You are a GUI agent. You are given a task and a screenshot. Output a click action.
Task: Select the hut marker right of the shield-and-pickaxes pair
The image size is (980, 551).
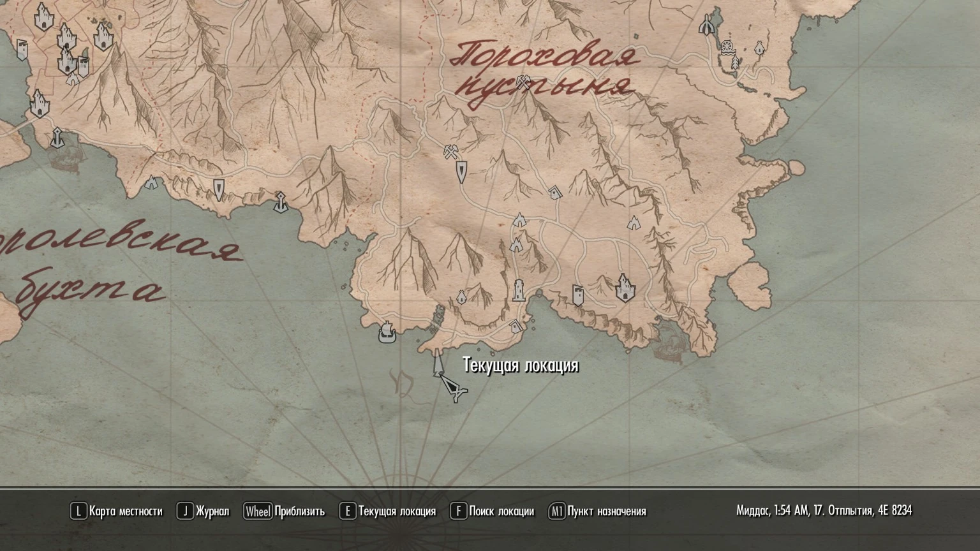click(554, 191)
